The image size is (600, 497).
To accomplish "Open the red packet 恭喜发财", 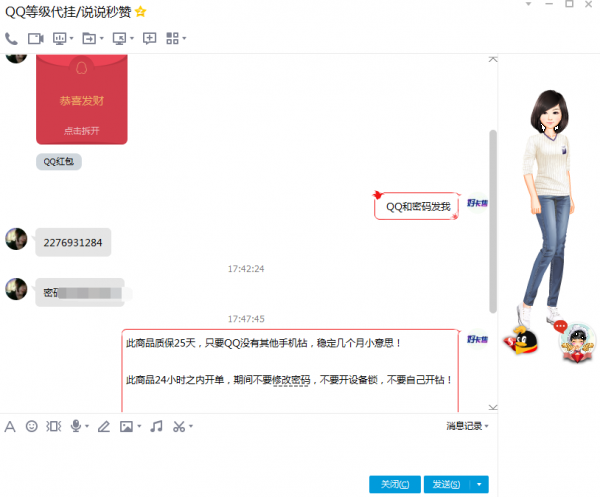I will 82,99.
